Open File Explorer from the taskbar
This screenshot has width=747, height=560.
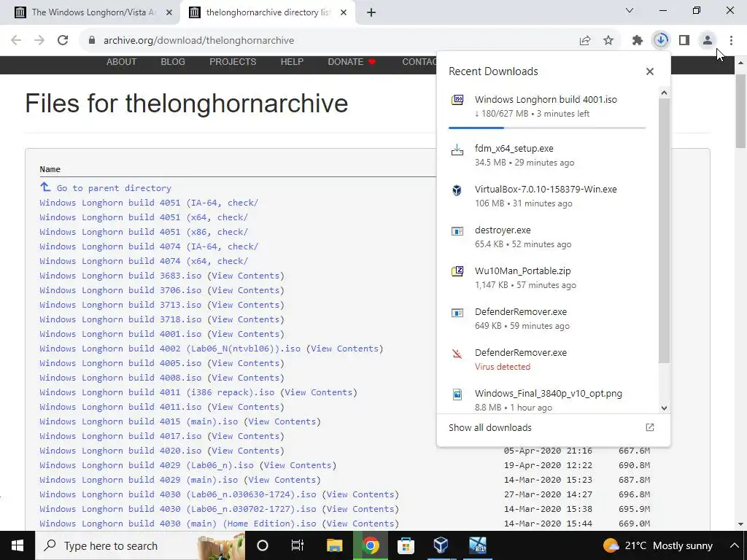334,545
